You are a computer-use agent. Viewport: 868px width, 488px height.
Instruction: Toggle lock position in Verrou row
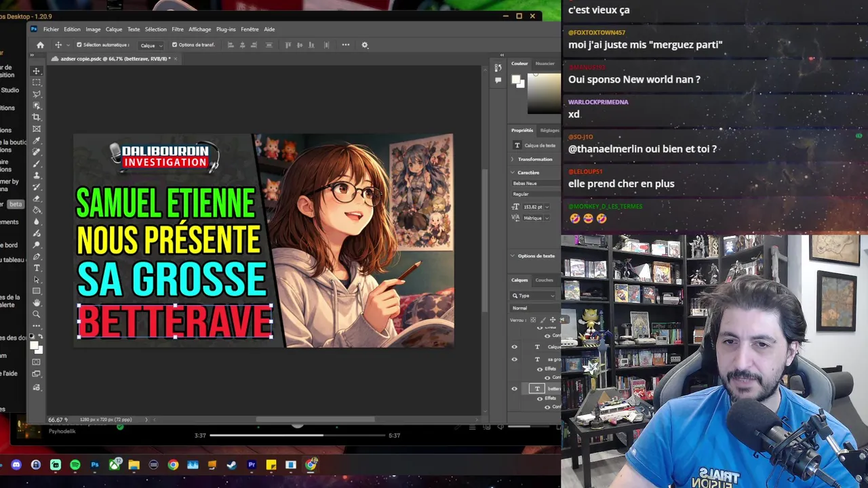pyautogui.click(x=553, y=320)
